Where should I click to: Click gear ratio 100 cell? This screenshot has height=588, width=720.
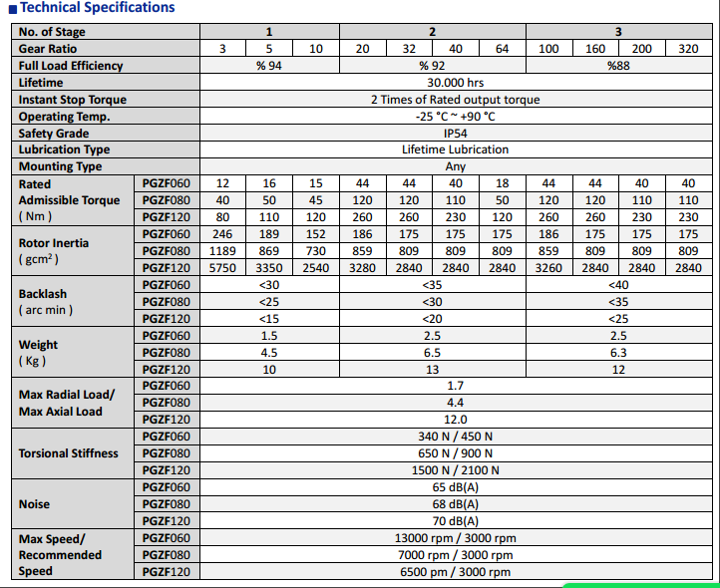click(548, 49)
